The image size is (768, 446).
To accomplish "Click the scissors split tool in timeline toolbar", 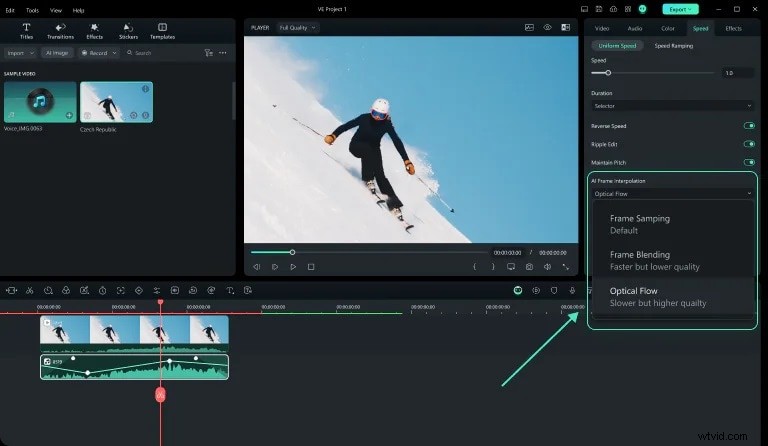I will click(30, 290).
